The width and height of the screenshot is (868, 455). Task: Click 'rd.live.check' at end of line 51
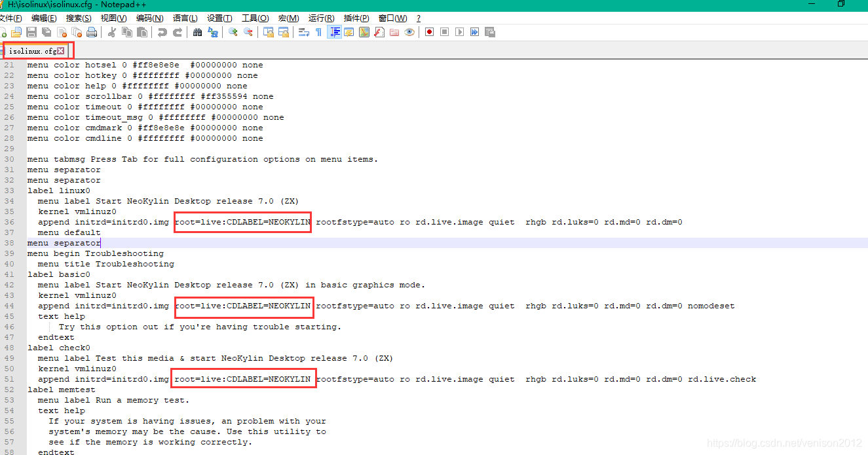pos(722,379)
